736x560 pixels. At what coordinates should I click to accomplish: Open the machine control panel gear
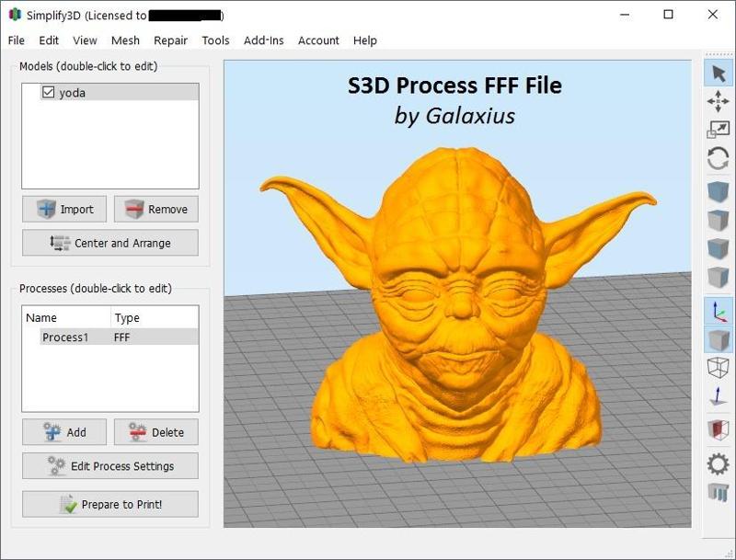coord(719,464)
